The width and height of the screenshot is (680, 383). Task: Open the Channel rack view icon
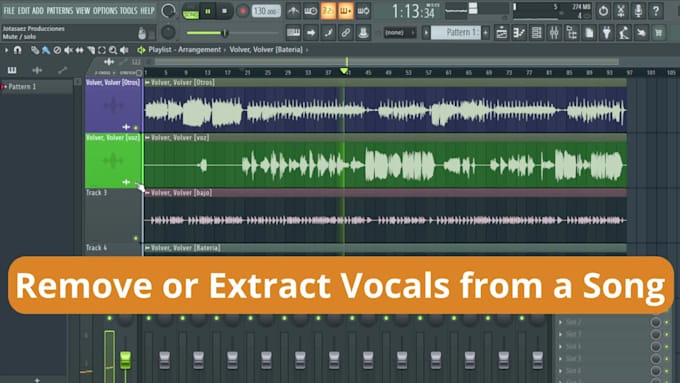click(x=536, y=33)
